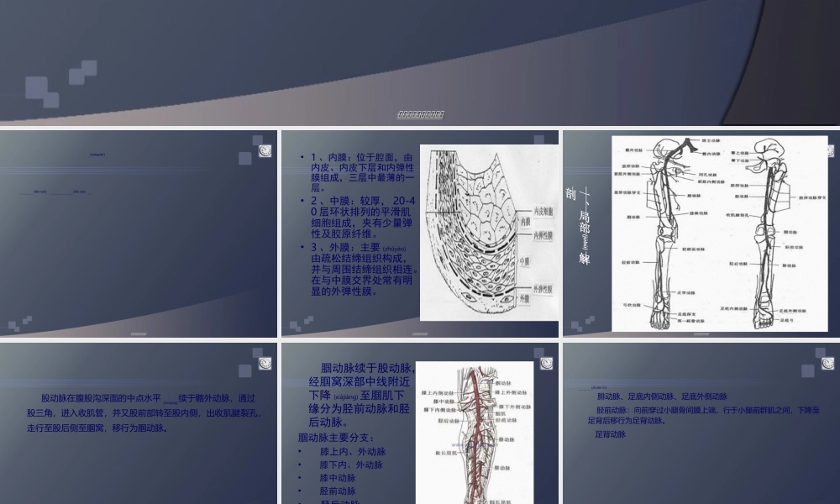Viewport: 840px width, 504px height.
Task: Click the clock icon on the top-left slide
Action: 265,151
